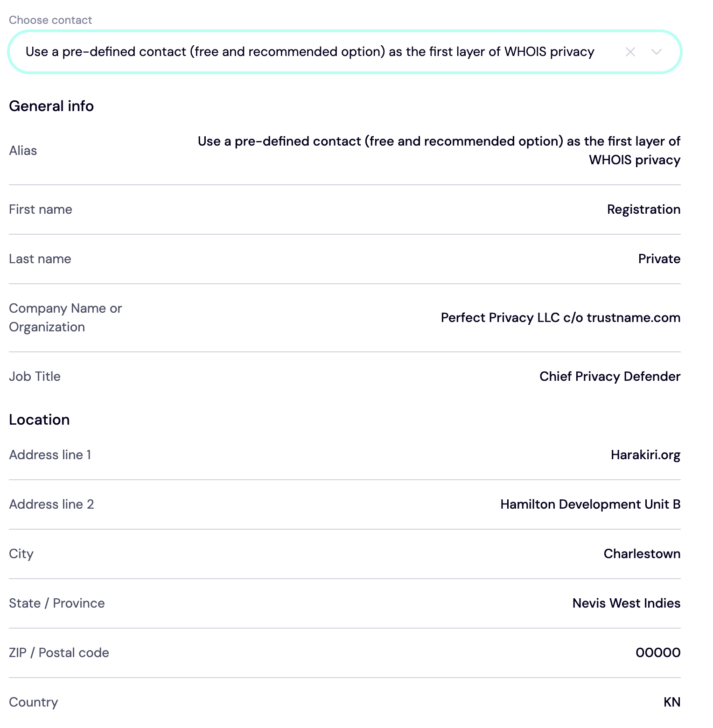Click the First name value Registration
This screenshot has width=713, height=728.
643,210
